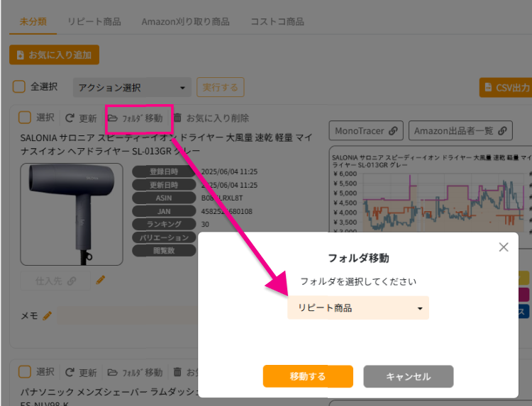Click the 実行する button

coord(220,87)
